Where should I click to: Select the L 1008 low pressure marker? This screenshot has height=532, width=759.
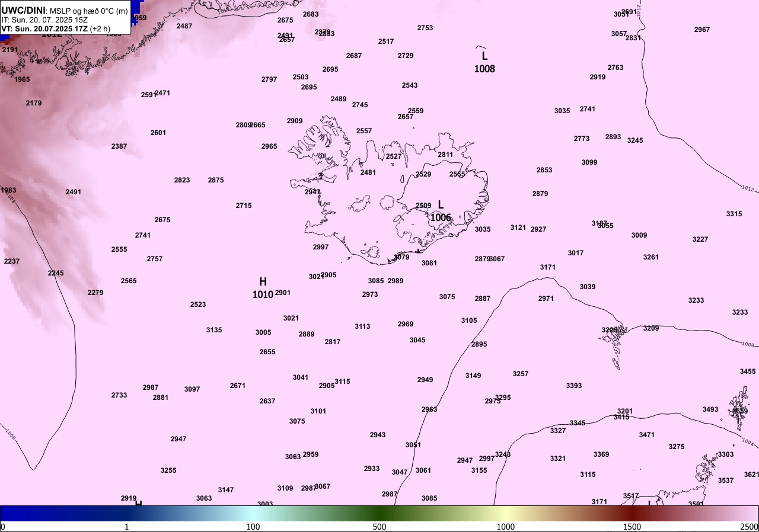[x=484, y=63]
